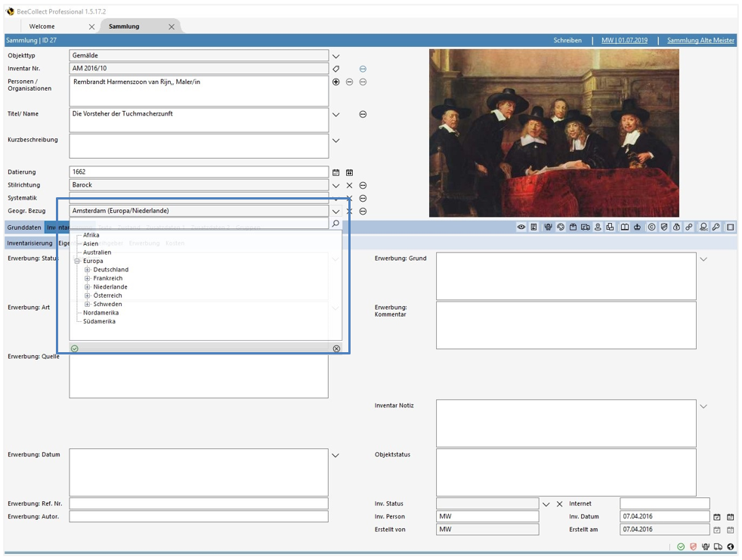Open the book (literature) toolbar icon
Screen dimensions: 742x560
tap(625, 225)
